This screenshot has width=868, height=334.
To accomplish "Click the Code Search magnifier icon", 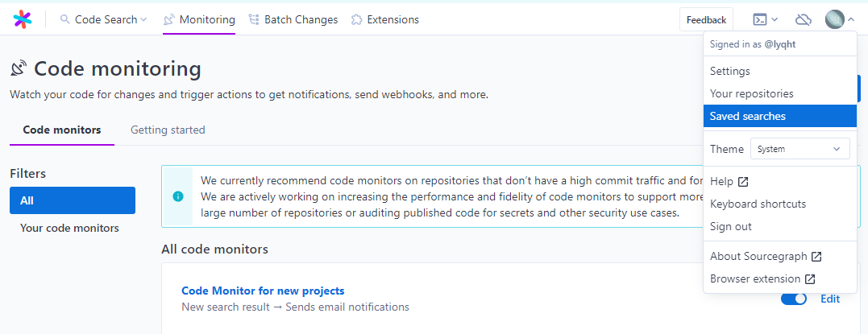I will pyautogui.click(x=65, y=19).
